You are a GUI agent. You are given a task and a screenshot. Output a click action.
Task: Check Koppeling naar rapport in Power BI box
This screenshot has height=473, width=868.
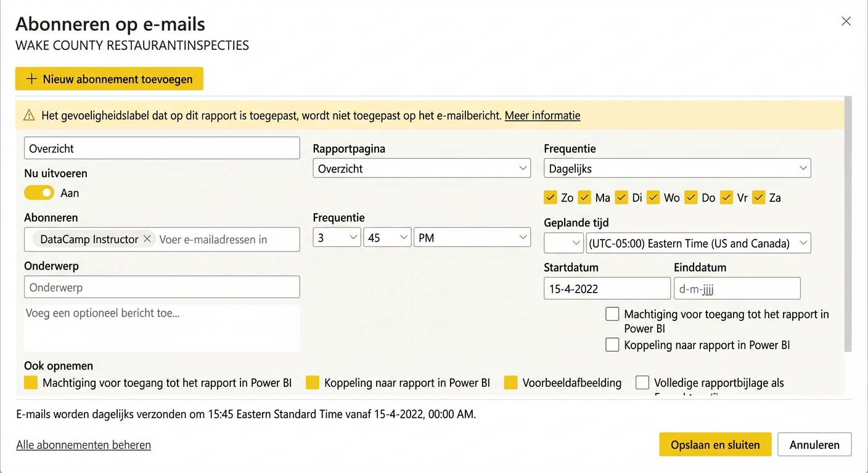click(612, 345)
